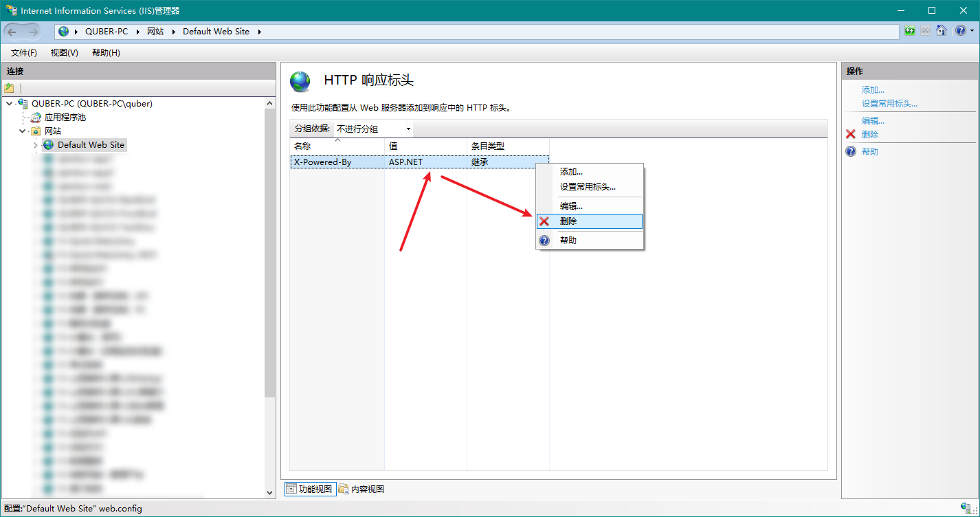Select Default Web Site in tree

[x=91, y=145]
